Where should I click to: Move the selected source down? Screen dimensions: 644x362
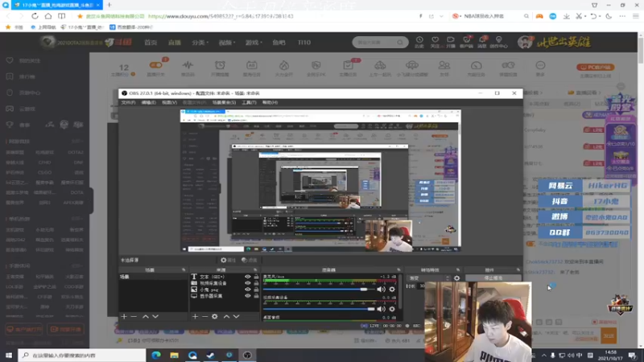click(236, 316)
